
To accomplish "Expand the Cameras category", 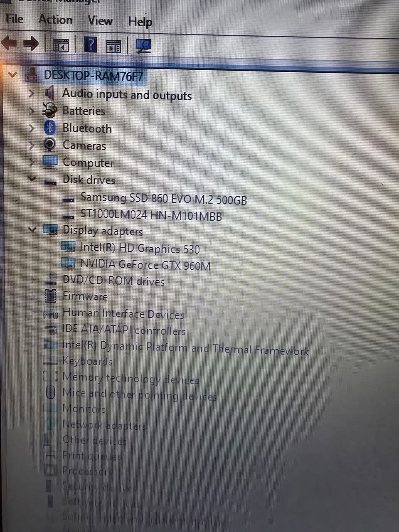I will 31,145.
